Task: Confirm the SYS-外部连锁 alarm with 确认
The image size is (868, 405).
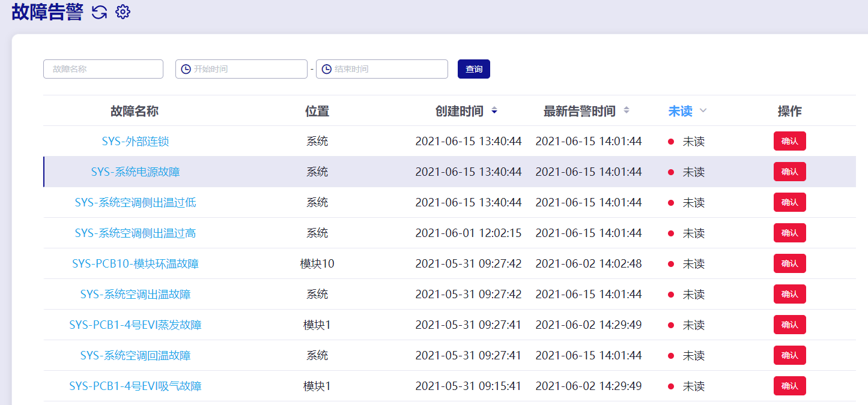Action: point(789,141)
